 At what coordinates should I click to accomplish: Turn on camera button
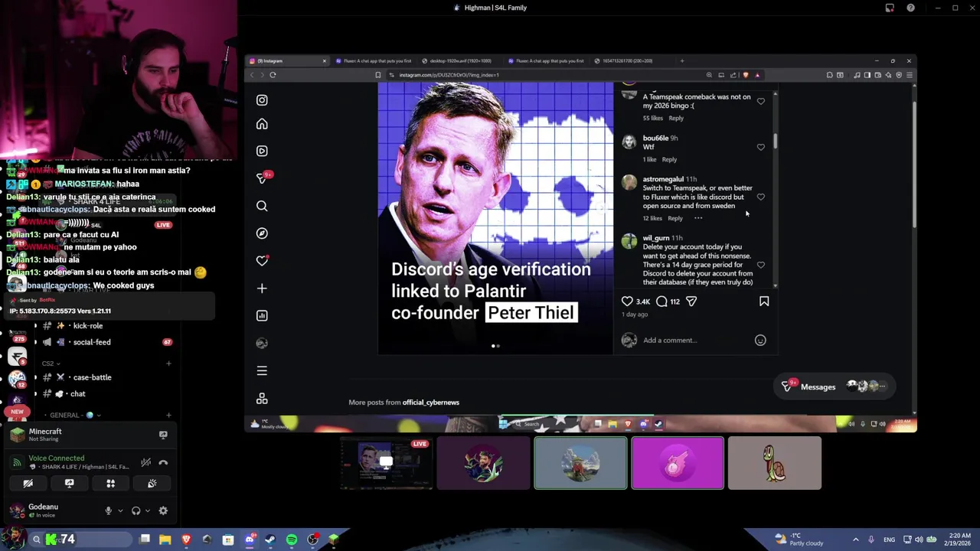click(x=28, y=484)
